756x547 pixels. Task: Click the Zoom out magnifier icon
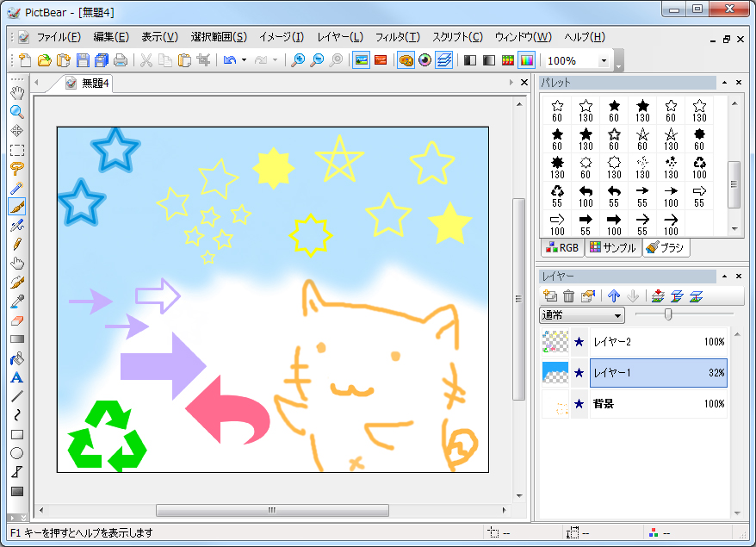point(317,60)
